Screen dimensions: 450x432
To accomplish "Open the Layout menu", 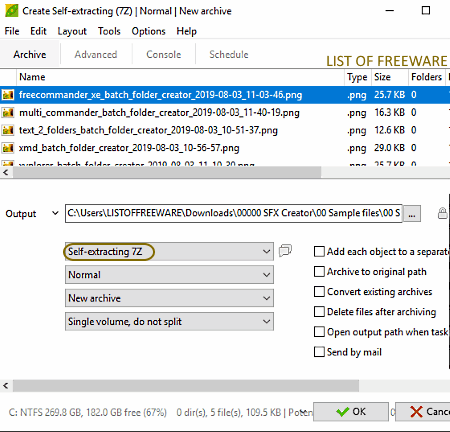I will [x=72, y=31].
